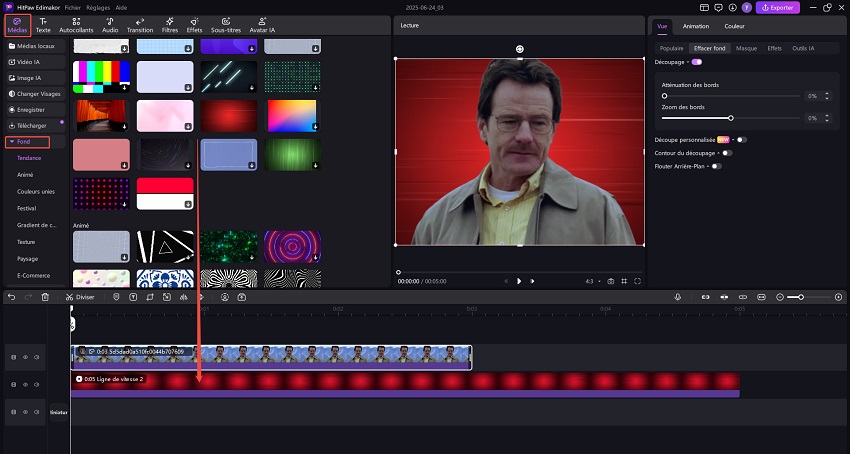
Task: Toggle the Découpage switch off
Action: point(697,62)
